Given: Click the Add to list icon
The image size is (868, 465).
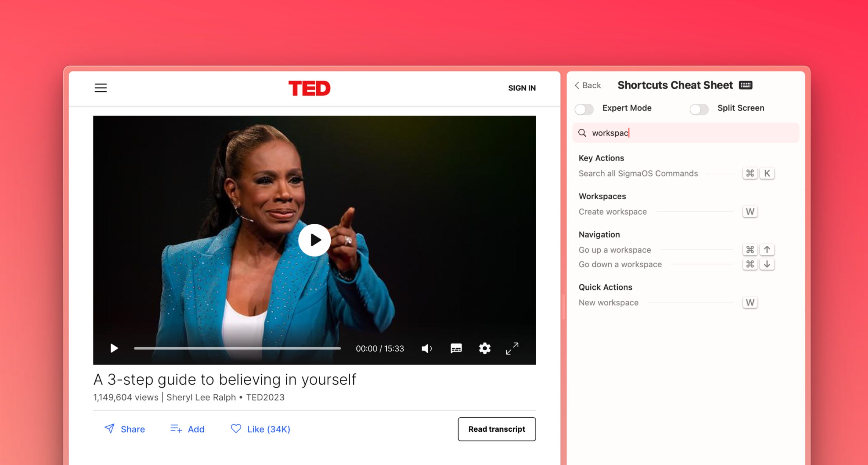Looking at the screenshot, I should tap(176, 429).
